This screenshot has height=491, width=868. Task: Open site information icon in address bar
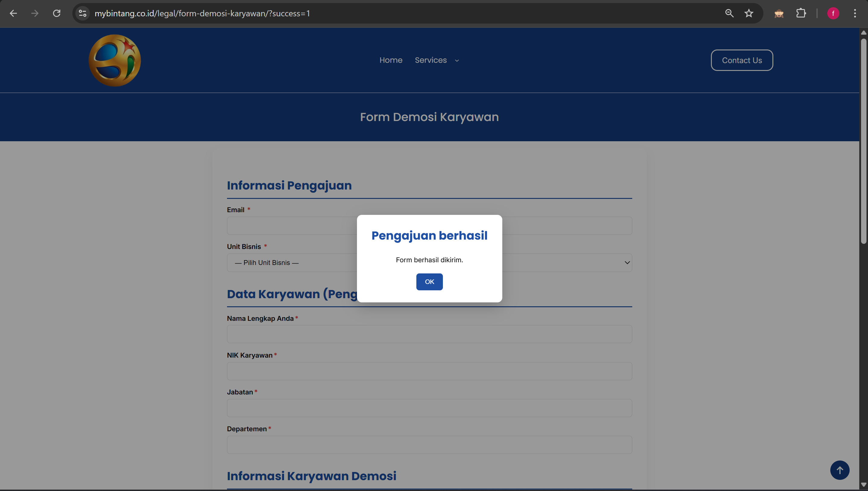click(x=83, y=14)
